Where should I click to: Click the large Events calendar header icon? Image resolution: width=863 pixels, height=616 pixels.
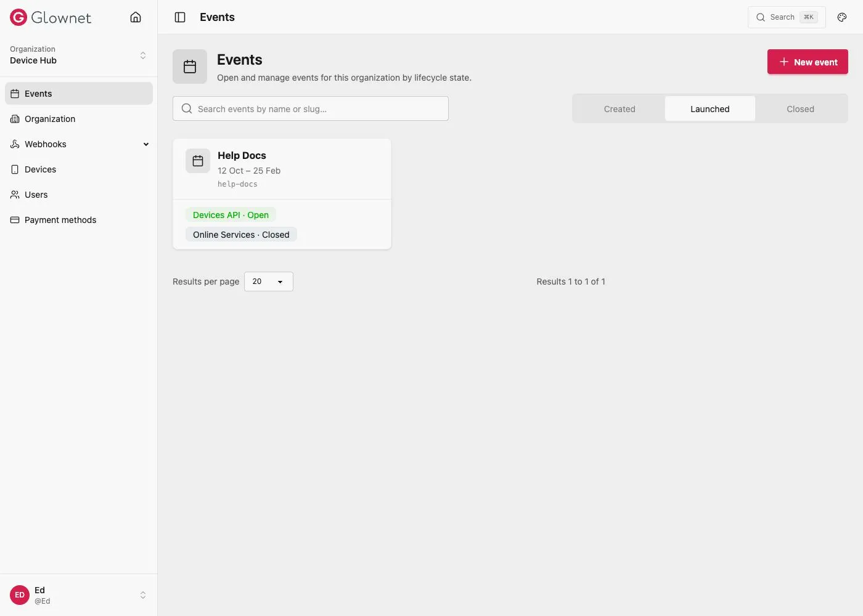pyautogui.click(x=190, y=67)
